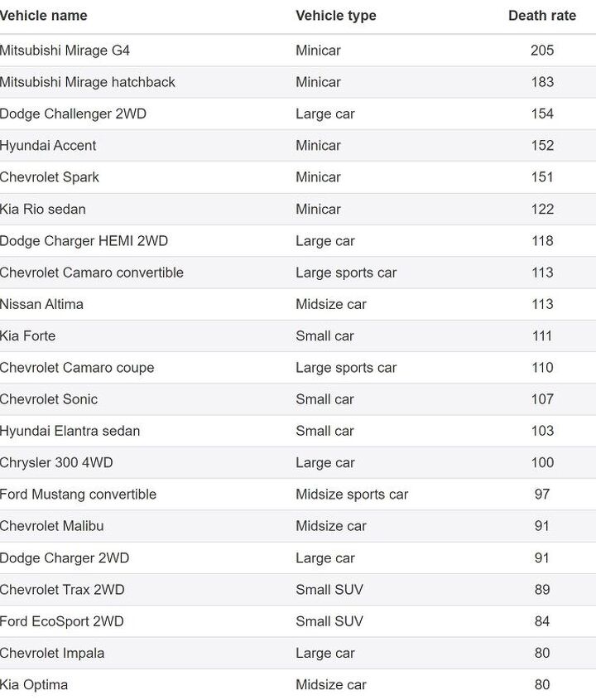Select Hyundai Elantra sedan entry
Viewport: 596px width, 700px height.
pyautogui.click(x=70, y=431)
